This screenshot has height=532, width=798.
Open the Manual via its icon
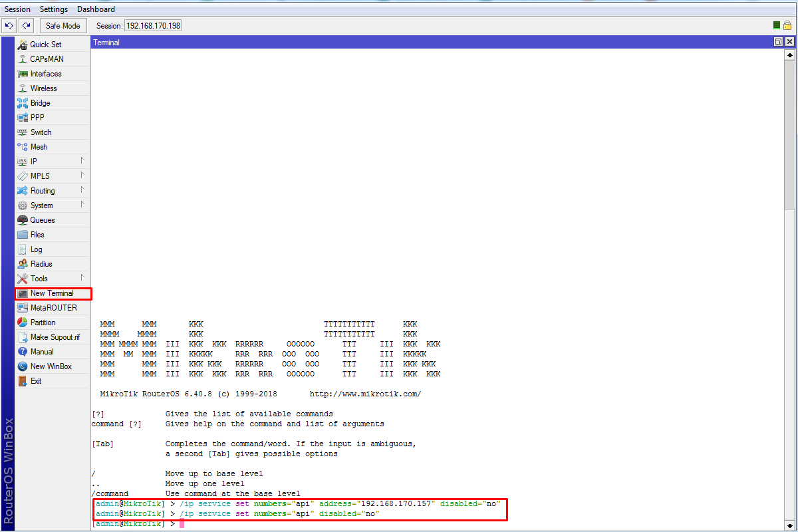tap(23, 352)
